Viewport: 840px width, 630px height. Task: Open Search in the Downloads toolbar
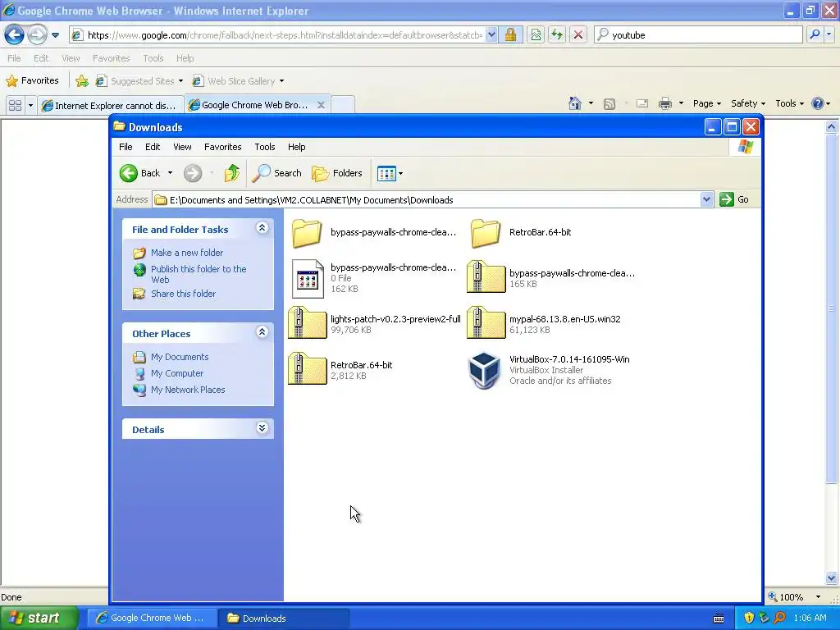click(x=277, y=173)
